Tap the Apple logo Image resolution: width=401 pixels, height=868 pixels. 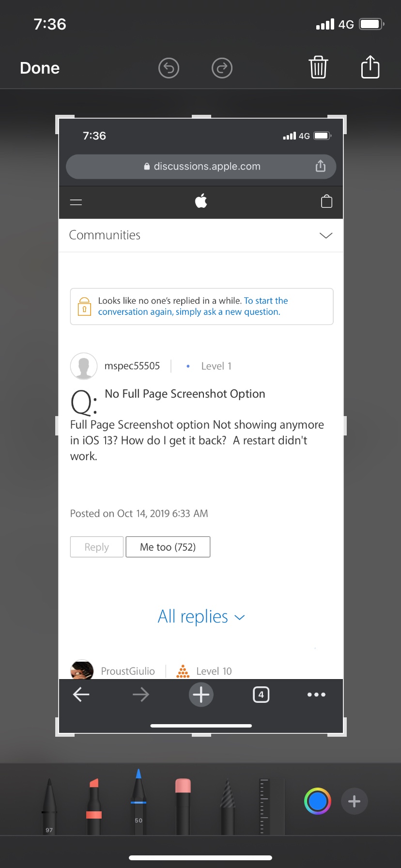(201, 201)
